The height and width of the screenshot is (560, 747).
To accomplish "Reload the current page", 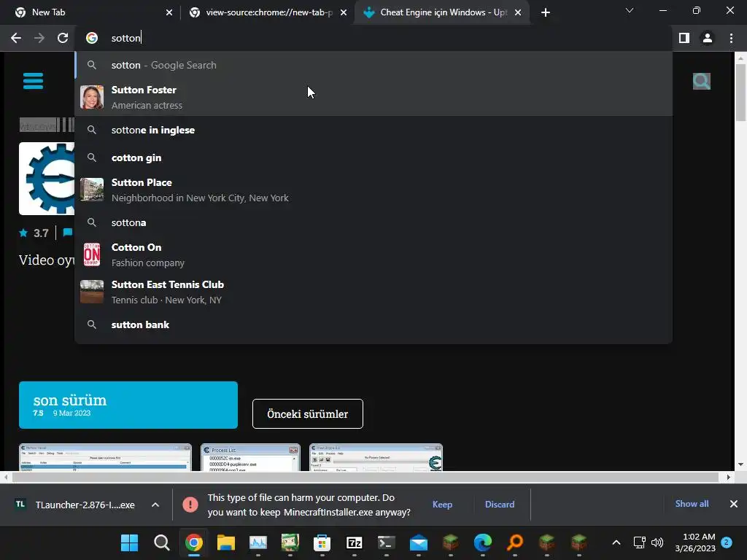I will tap(63, 38).
